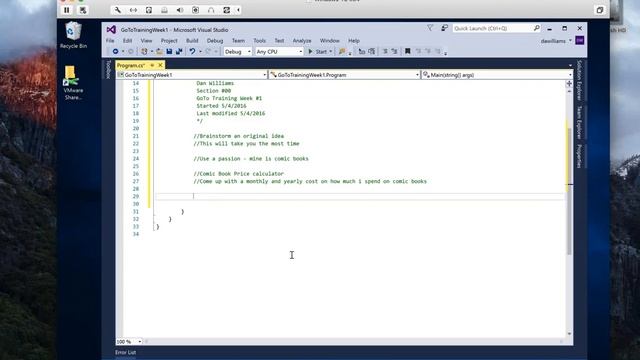The height and width of the screenshot is (360, 640).
Task: Click the Find in Files toolbar icon
Action: coord(342,52)
